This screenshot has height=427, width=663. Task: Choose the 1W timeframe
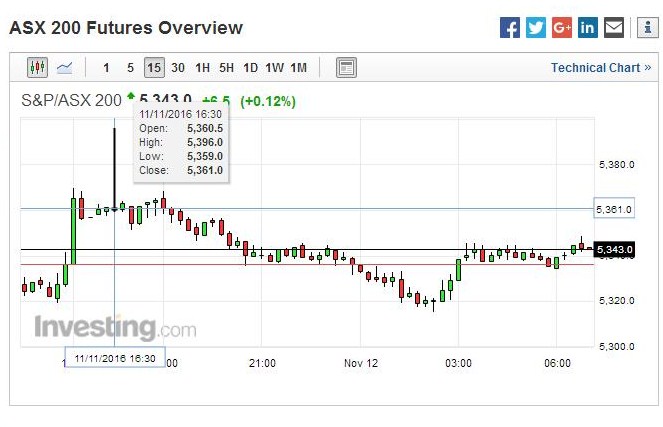(x=274, y=68)
